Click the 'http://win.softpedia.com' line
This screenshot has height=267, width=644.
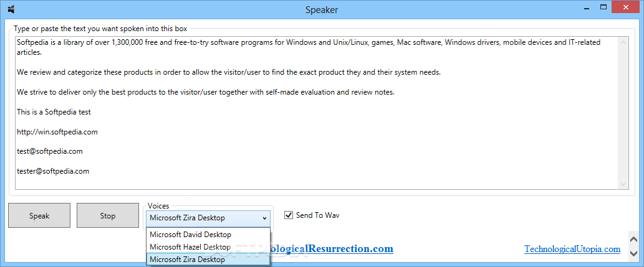pos(57,132)
